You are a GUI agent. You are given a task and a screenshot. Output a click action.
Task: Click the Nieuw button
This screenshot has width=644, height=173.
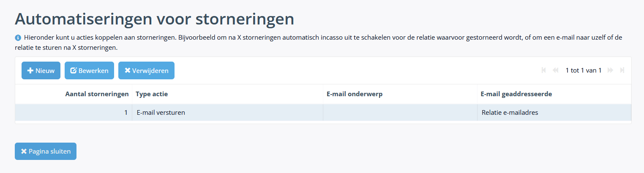(41, 70)
